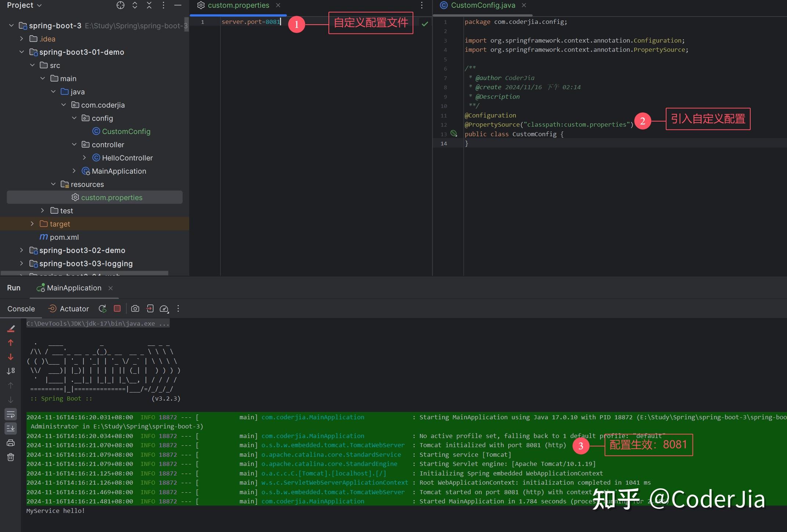Collapse the java source folder
This screenshot has width=787, height=532.
[53, 91]
